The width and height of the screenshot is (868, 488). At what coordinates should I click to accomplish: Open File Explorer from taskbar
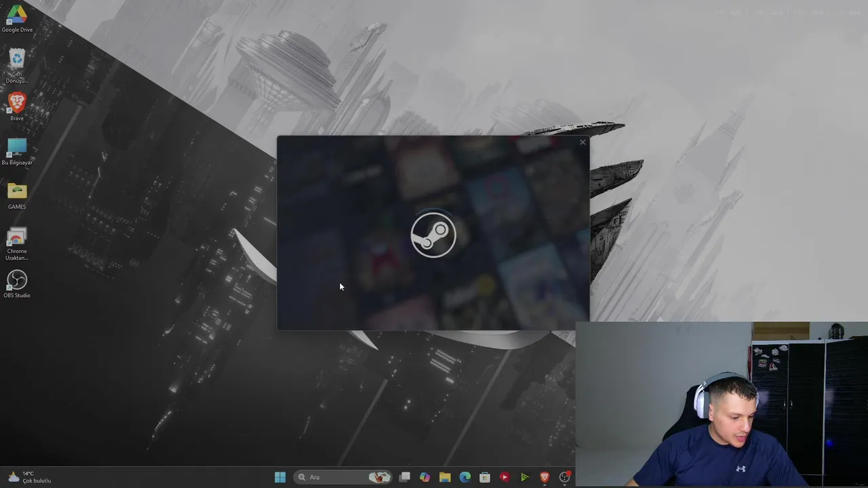[445, 477]
